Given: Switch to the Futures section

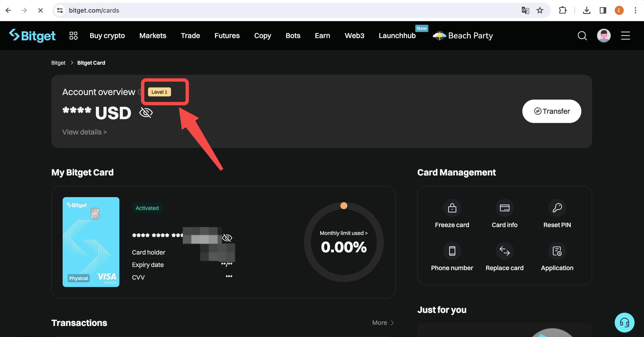Looking at the screenshot, I should coord(227,36).
